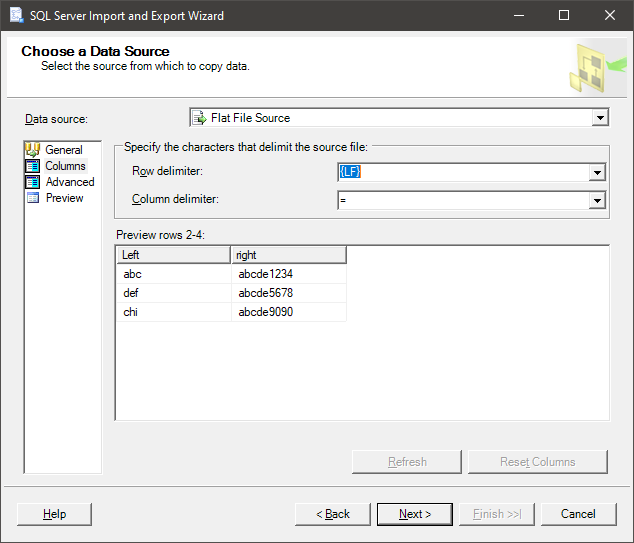Cancel the wizard

579,514
